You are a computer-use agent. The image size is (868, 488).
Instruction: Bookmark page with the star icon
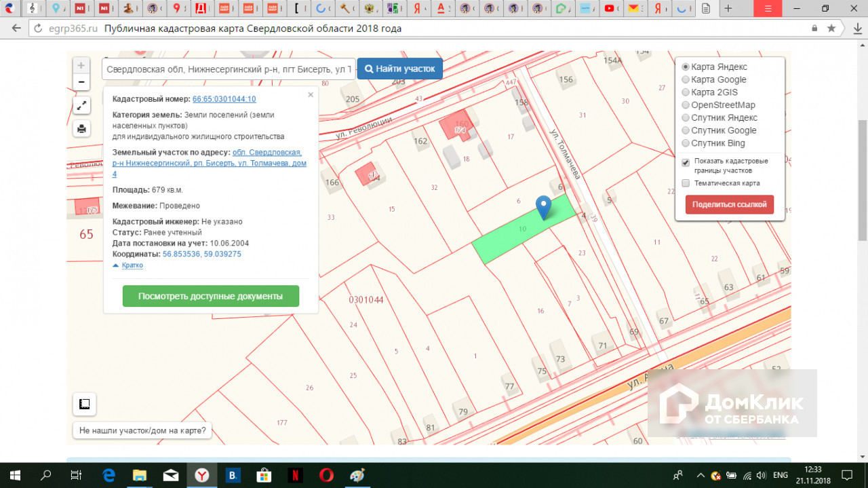pyautogui.click(x=831, y=29)
